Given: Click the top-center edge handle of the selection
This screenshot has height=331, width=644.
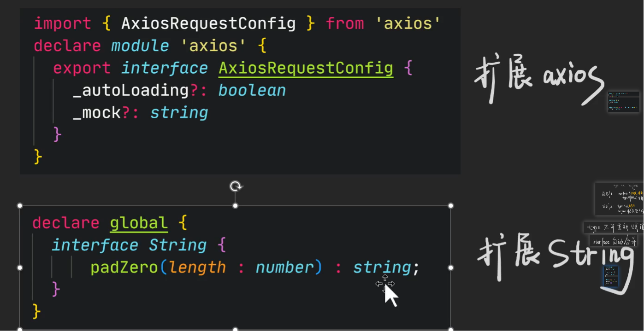Looking at the screenshot, I should (236, 206).
